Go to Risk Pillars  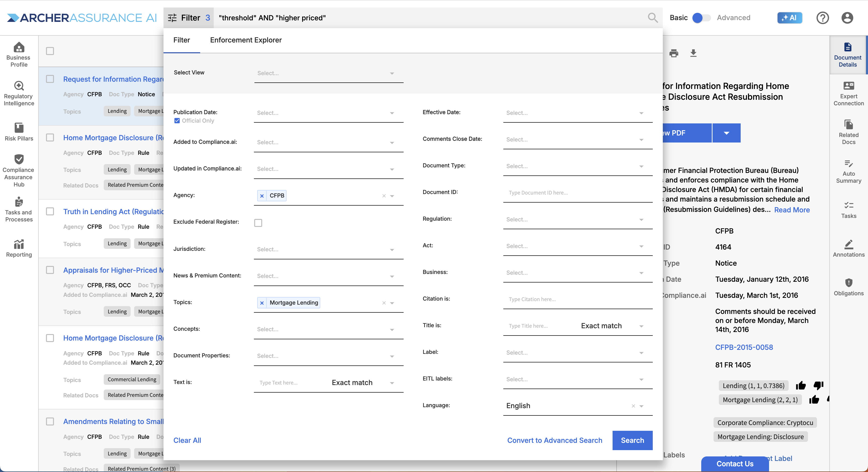pos(19,132)
